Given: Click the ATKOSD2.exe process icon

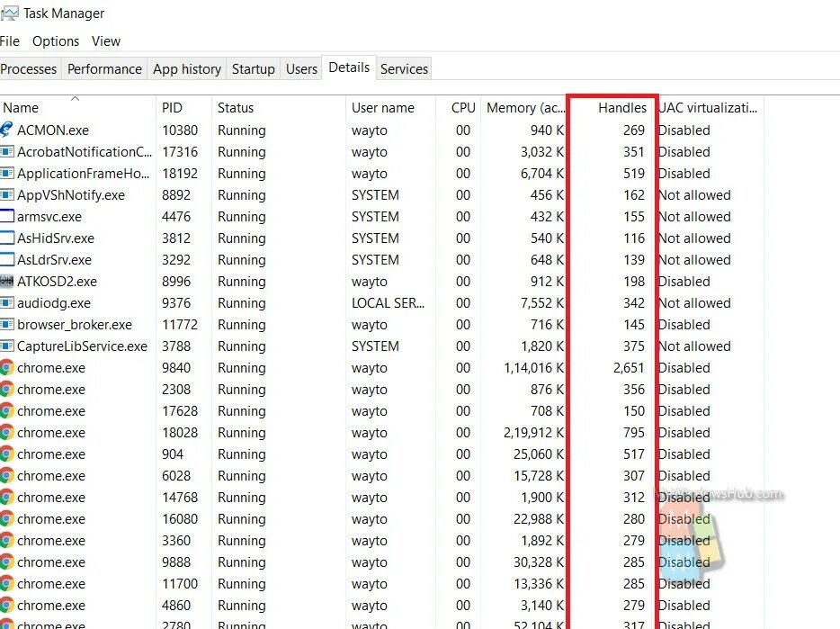Looking at the screenshot, I should pos(7,281).
